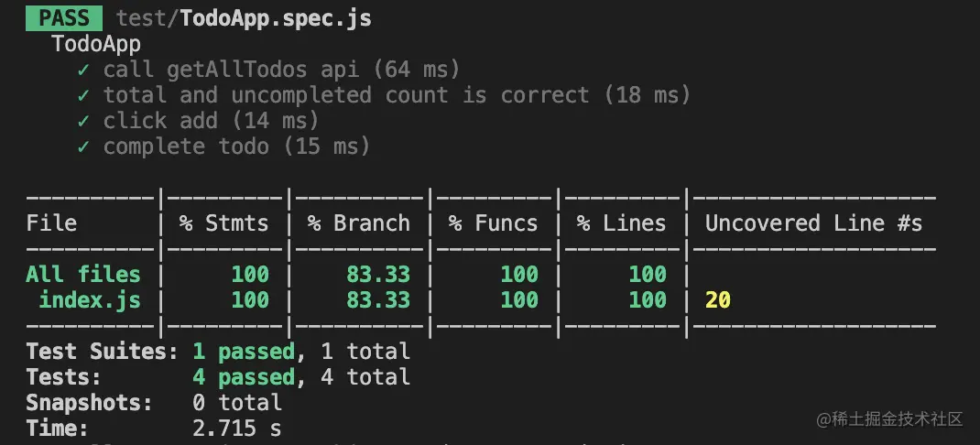The width and height of the screenshot is (980, 445).
Task: Click the checkmark beside 'total and uncompleted count'
Action: (x=83, y=95)
